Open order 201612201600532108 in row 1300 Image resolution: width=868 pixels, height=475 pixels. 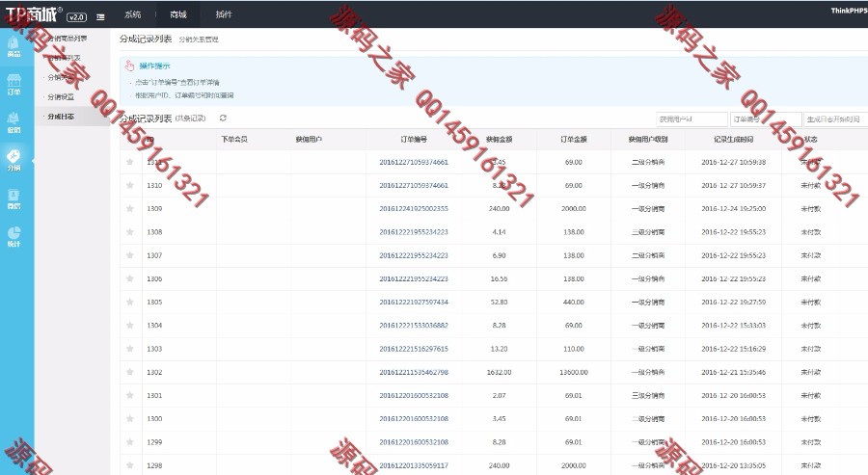point(414,418)
